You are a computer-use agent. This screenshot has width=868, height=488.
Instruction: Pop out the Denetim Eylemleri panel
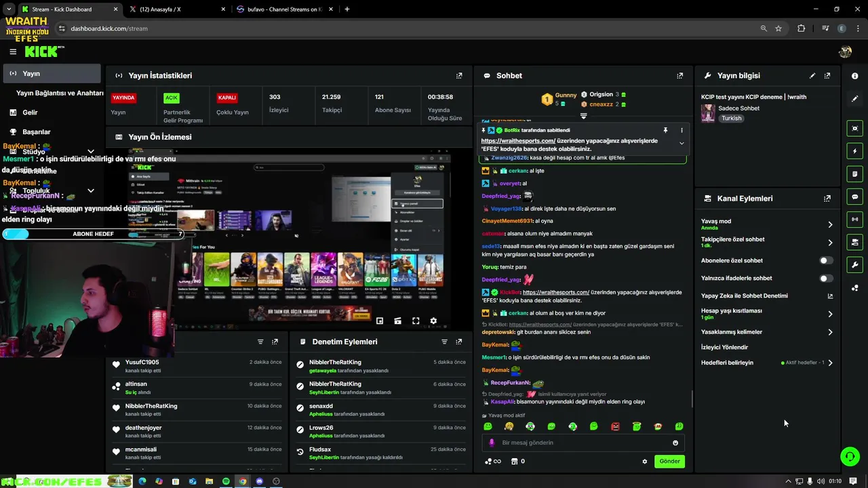point(459,342)
